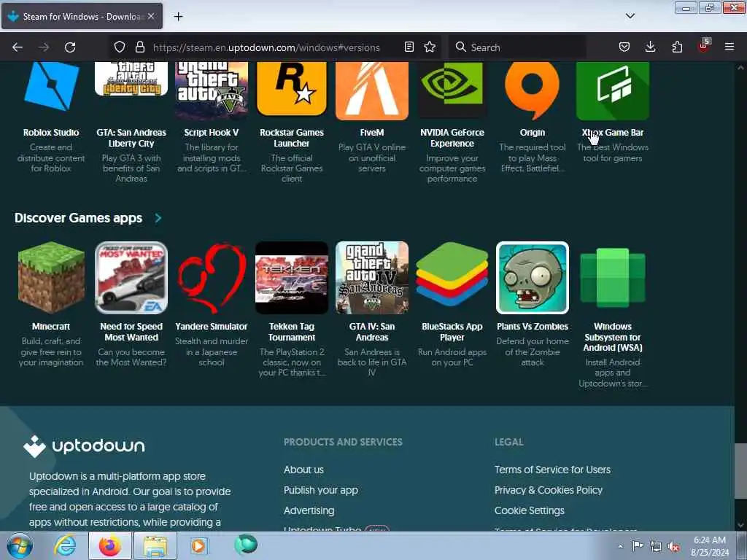The image size is (747, 560).
Task: Open the FiveM app icon
Action: (x=371, y=90)
